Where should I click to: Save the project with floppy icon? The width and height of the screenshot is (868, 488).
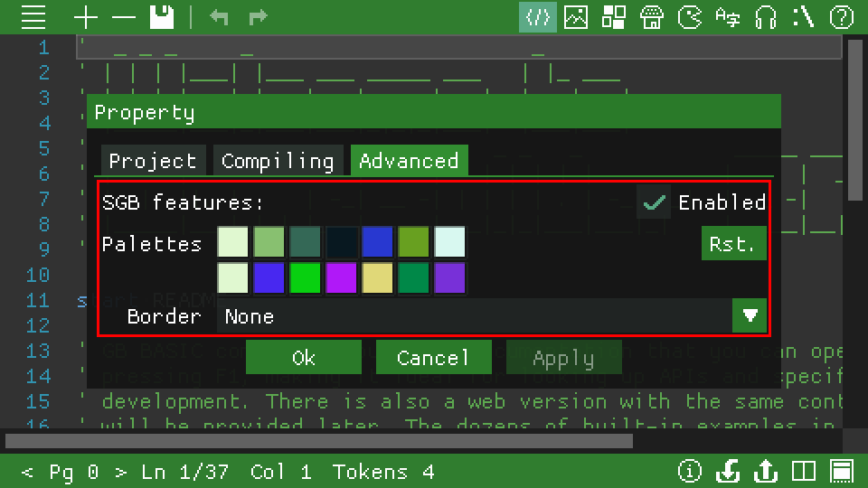pos(162,17)
